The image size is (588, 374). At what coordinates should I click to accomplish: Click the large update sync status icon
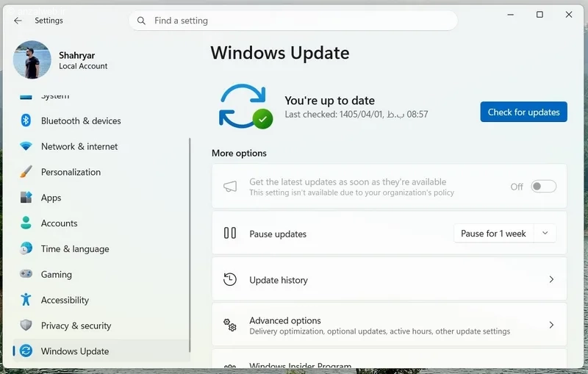[x=245, y=106]
